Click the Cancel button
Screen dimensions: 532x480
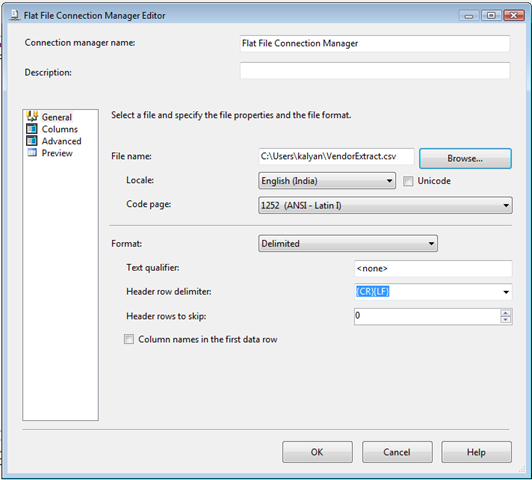pos(397,452)
